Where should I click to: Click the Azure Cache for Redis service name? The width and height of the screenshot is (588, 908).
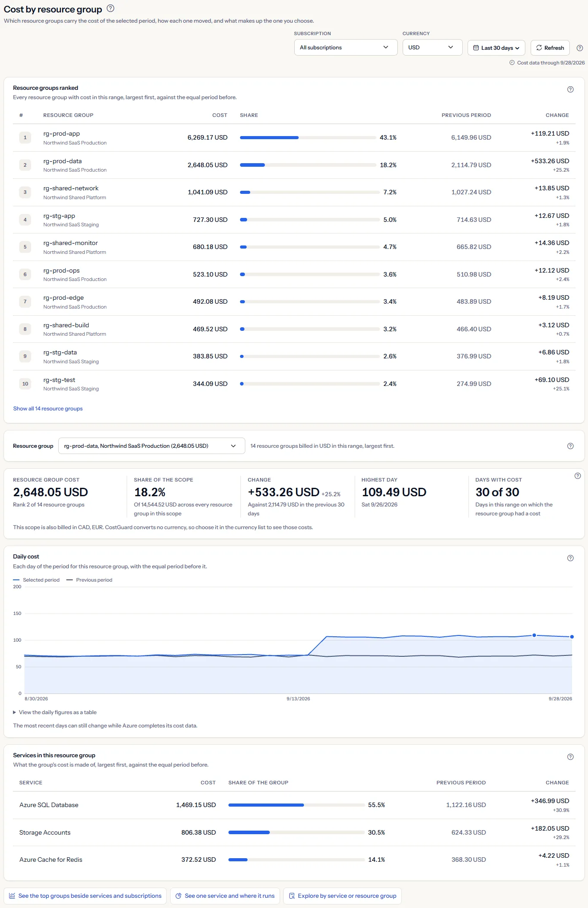[x=51, y=860]
